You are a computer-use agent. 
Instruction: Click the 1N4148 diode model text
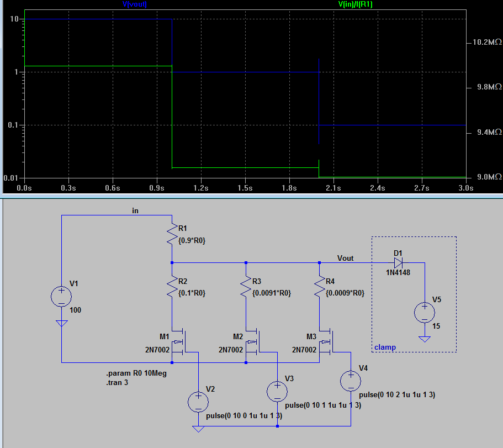coord(398,272)
